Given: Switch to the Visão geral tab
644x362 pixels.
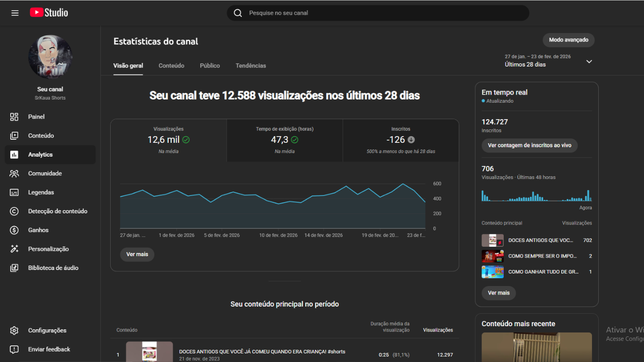Looking at the screenshot, I should click(x=128, y=66).
